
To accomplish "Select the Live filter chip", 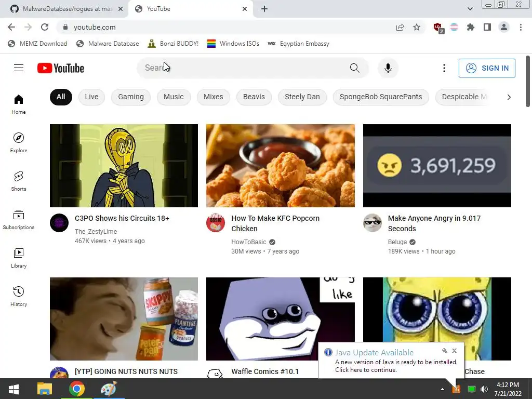I will pyautogui.click(x=91, y=97).
